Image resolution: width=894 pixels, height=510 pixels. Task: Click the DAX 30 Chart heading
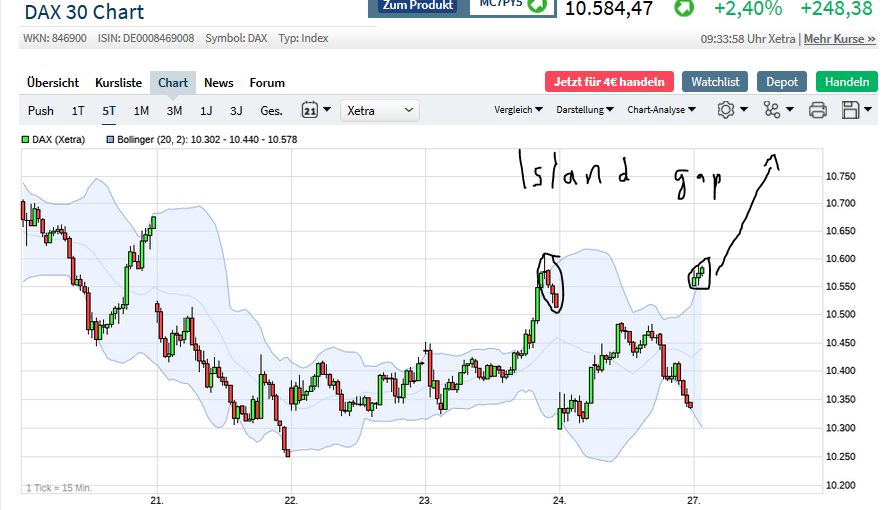pos(84,11)
